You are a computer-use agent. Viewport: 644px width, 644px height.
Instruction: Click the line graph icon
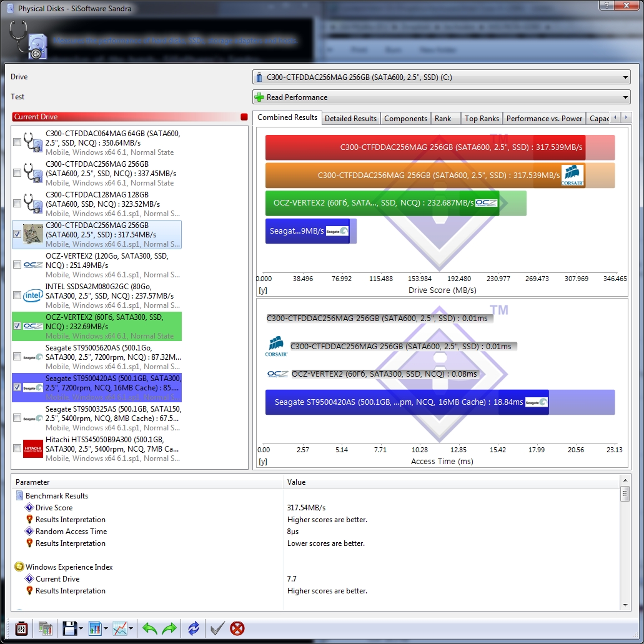(120, 628)
